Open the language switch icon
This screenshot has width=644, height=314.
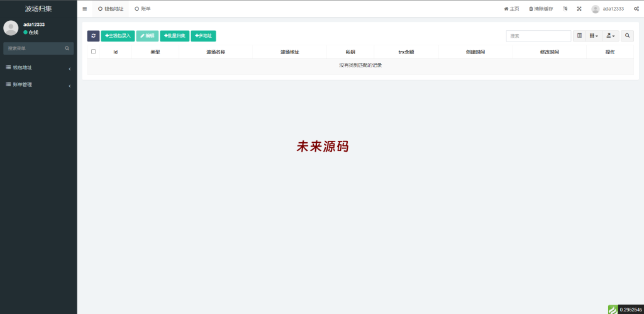[565, 9]
